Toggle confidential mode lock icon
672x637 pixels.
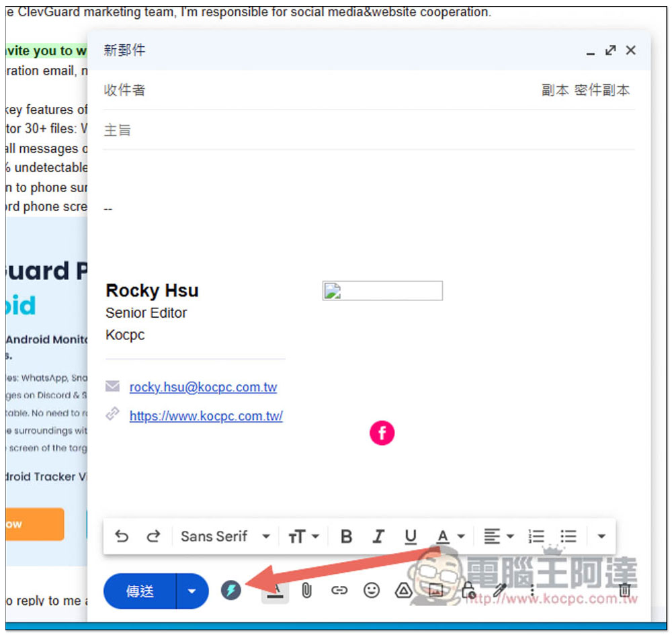point(468,591)
